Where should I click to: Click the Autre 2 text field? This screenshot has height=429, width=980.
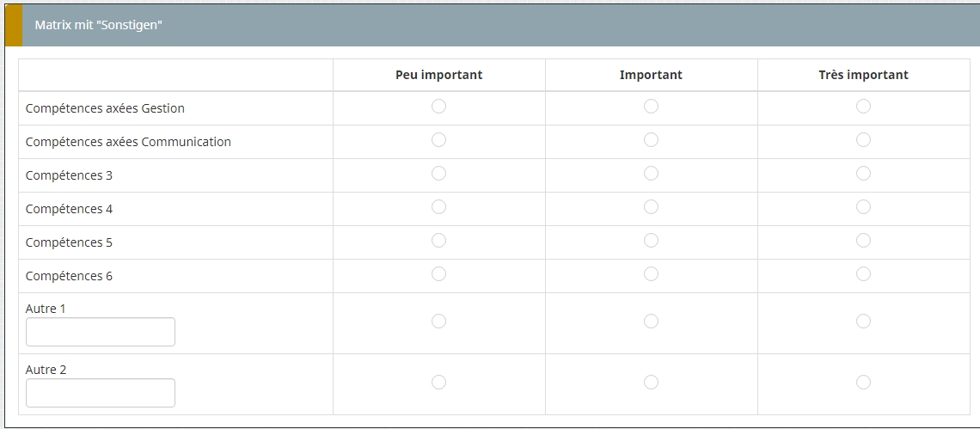point(101,393)
